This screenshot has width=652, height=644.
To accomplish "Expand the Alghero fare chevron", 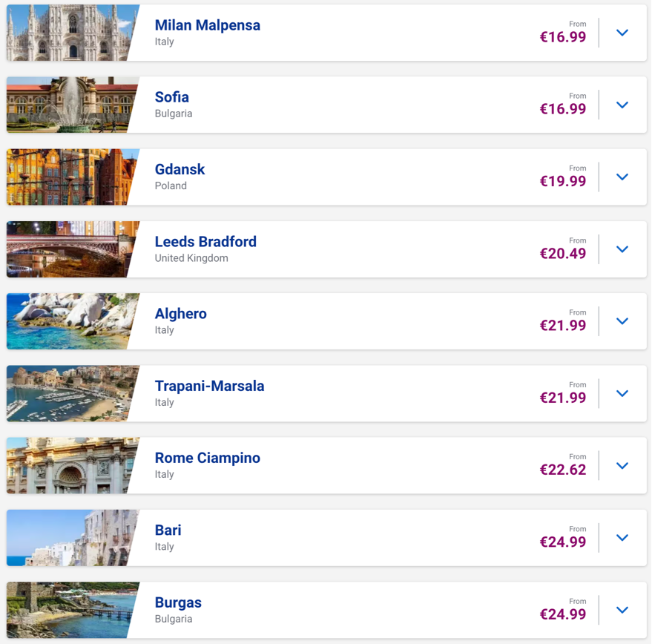I will [622, 321].
